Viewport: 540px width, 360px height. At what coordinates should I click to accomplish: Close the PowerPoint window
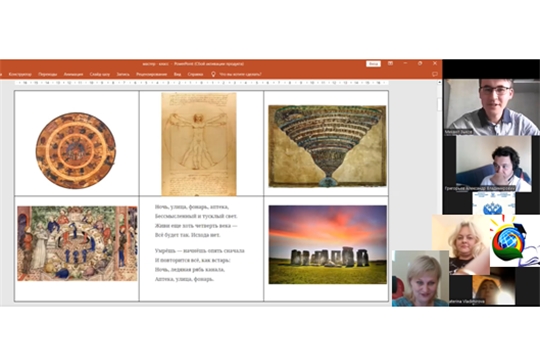click(435, 63)
